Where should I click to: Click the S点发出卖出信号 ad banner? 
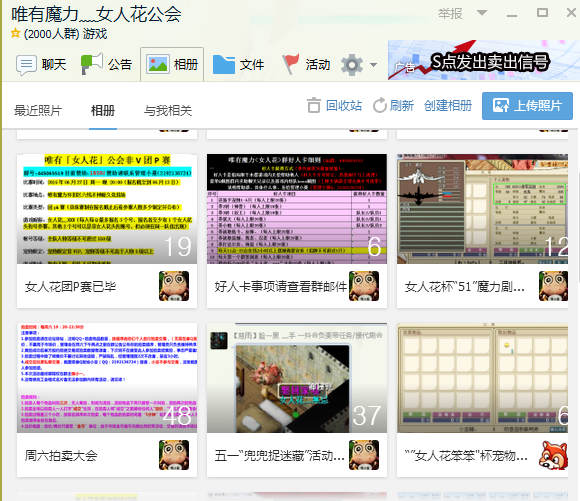click(x=484, y=60)
